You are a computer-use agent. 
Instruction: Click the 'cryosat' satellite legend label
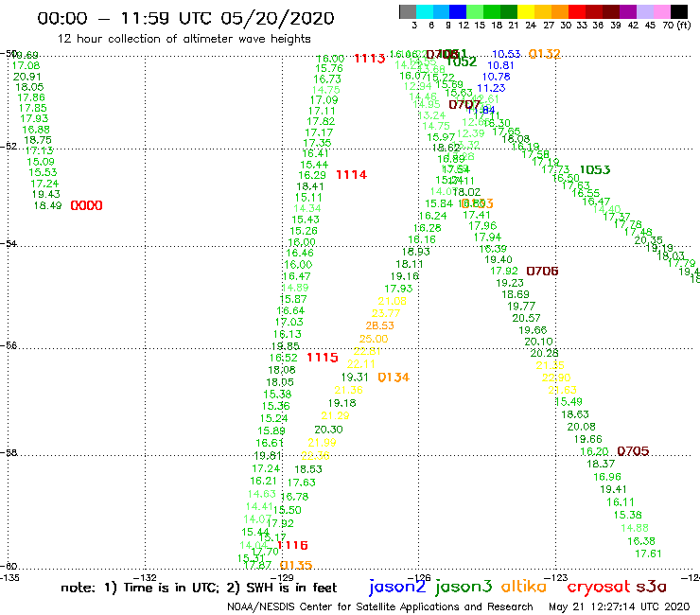599,587
